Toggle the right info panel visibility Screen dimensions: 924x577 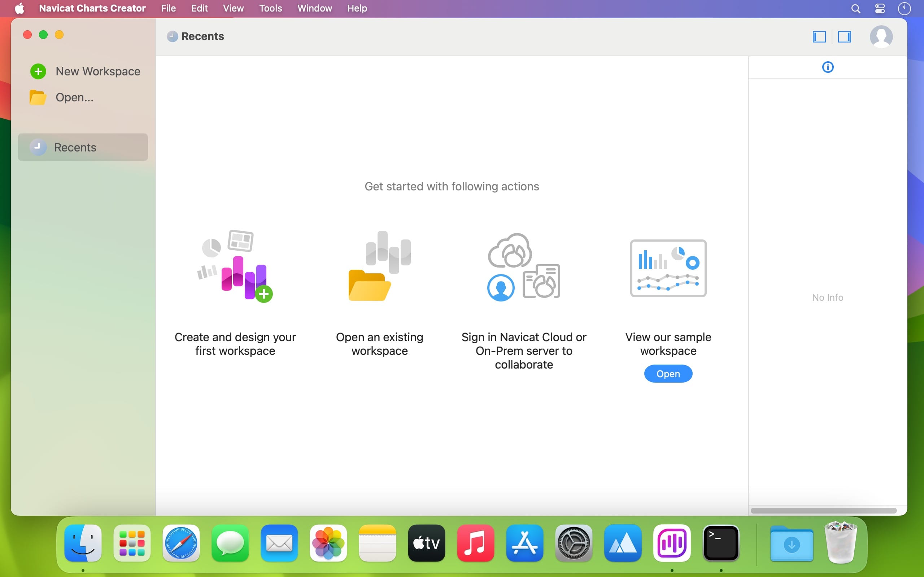(844, 37)
